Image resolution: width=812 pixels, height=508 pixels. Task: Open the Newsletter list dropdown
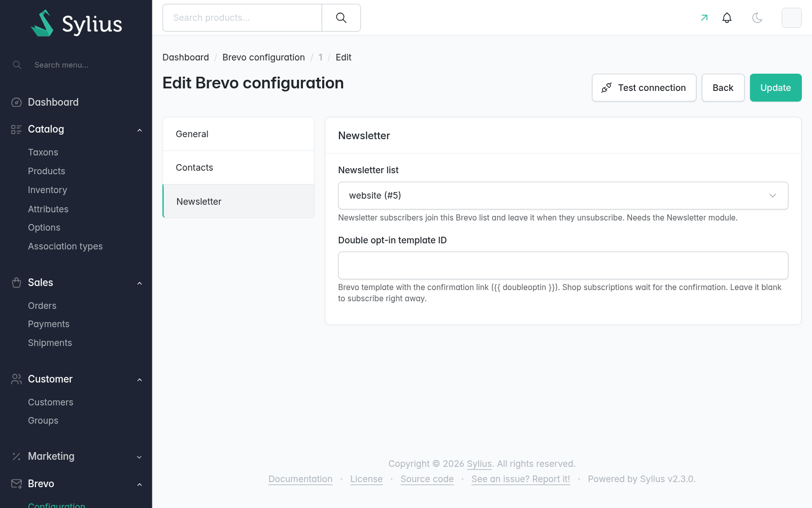pyautogui.click(x=563, y=196)
